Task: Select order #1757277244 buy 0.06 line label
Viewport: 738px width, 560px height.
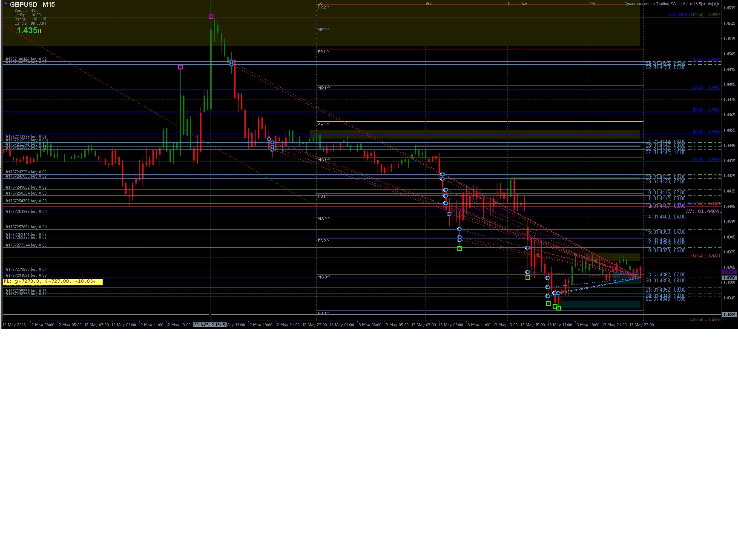Action: tap(26, 245)
